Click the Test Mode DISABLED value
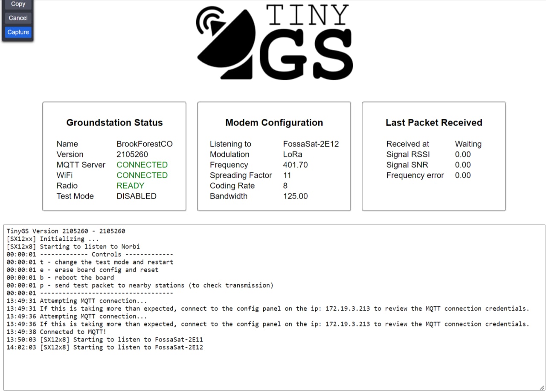The height and width of the screenshot is (392, 546). (136, 196)
